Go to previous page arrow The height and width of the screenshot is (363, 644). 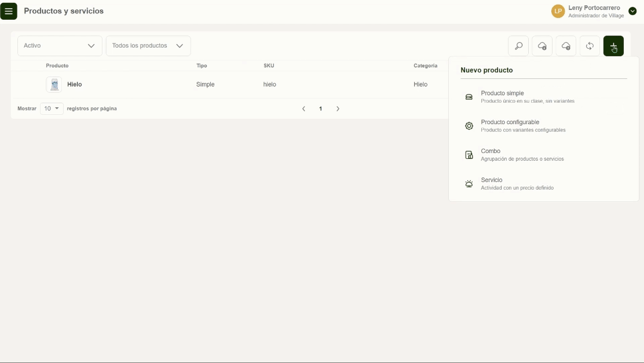pos(303,109)
